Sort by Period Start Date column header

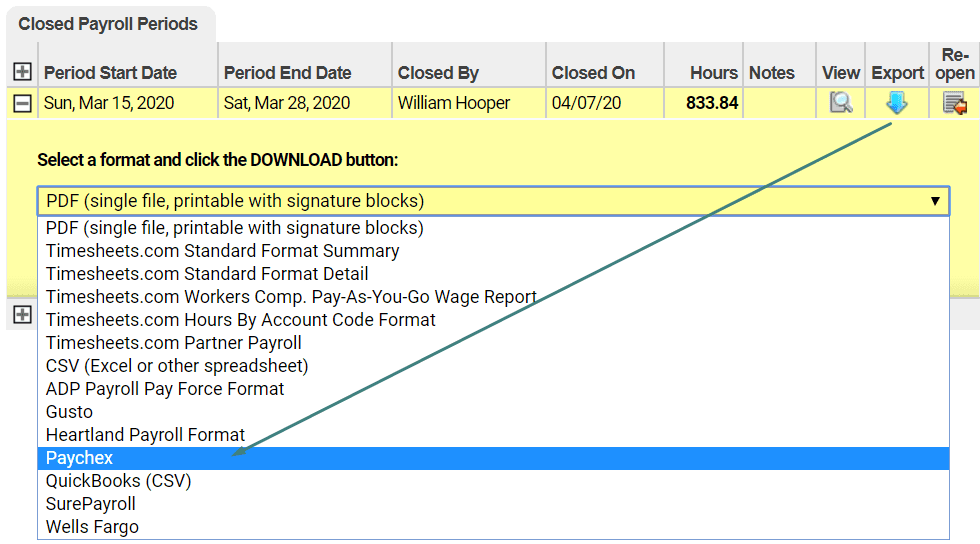(110, 73)
